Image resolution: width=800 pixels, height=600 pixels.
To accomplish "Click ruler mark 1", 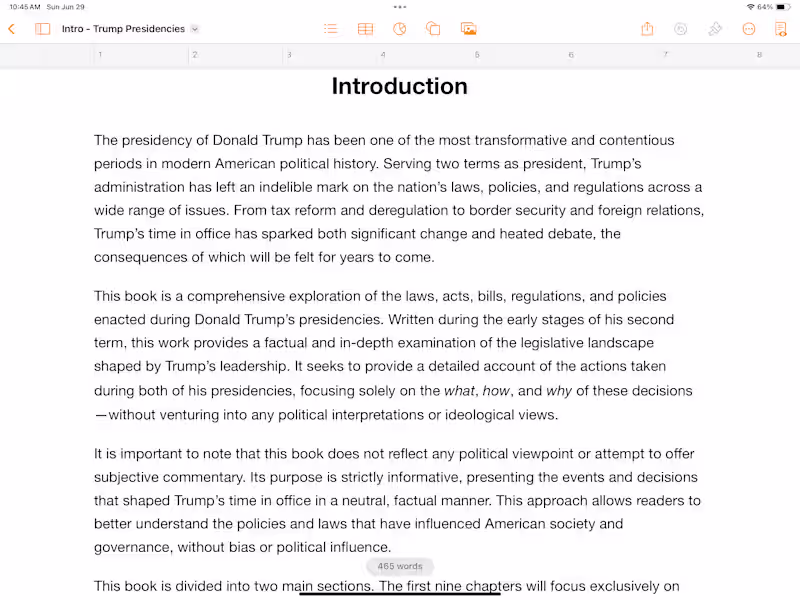I will (100, 55).
